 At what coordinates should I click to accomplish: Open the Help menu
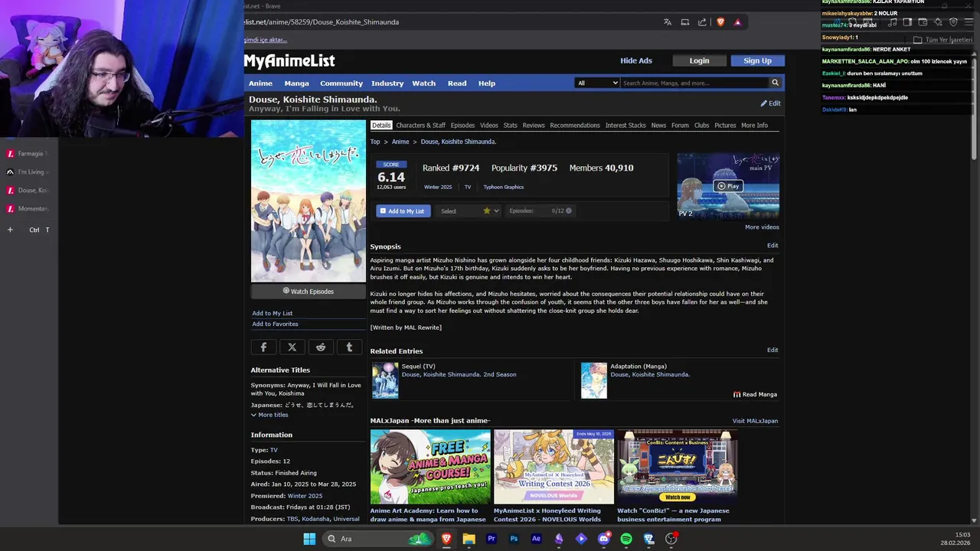[487, 83]
